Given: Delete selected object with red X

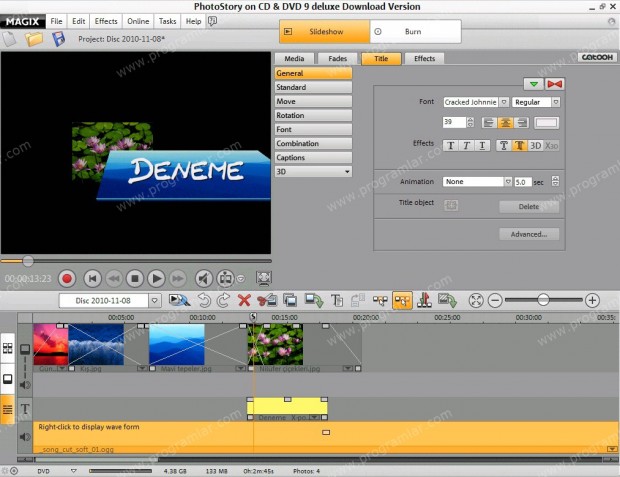Looking at the screenshot, I should [x=244, y=301].
